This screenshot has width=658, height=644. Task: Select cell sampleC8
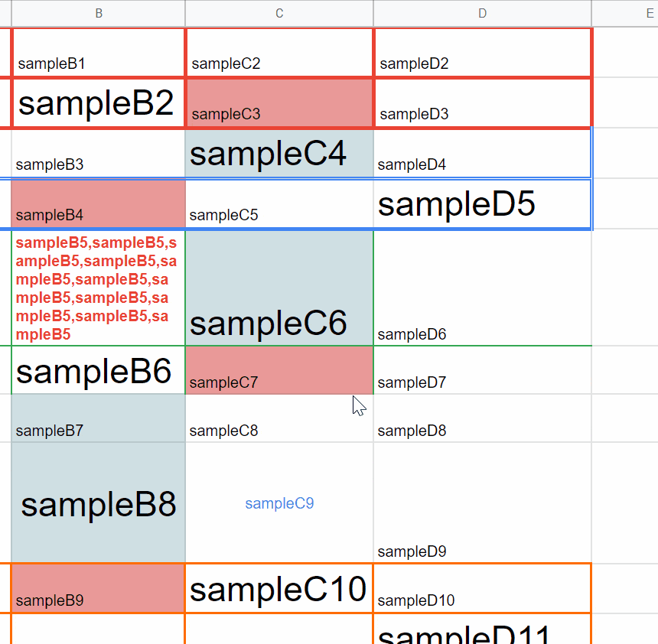pyautogui.click(x=279, y=418)
